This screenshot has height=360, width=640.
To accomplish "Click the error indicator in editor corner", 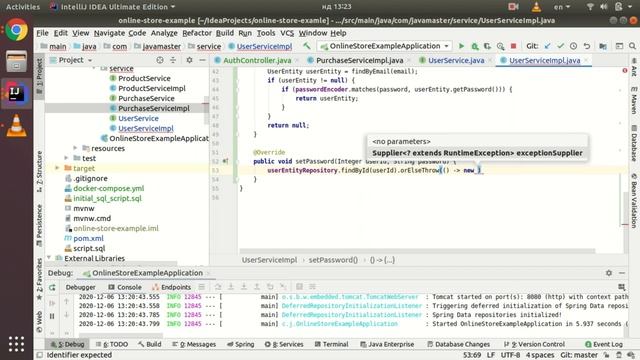I will click(x=625, y=71).
